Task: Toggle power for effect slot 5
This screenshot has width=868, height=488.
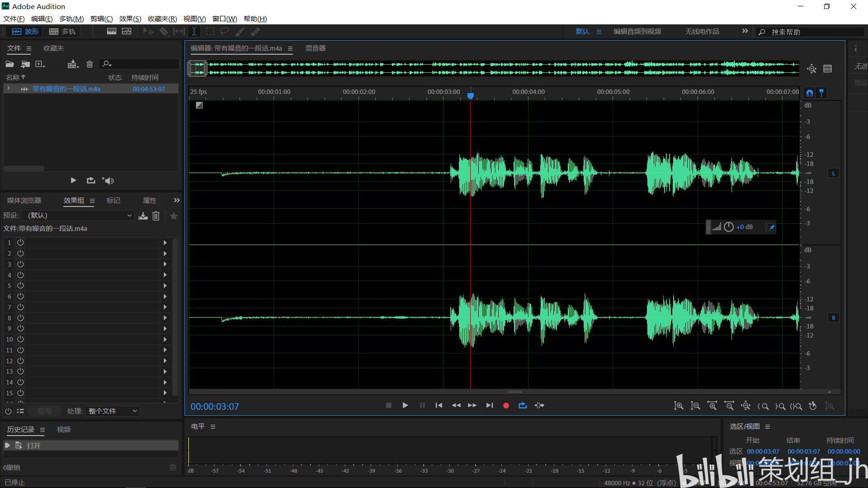Action: pos(20,286)
